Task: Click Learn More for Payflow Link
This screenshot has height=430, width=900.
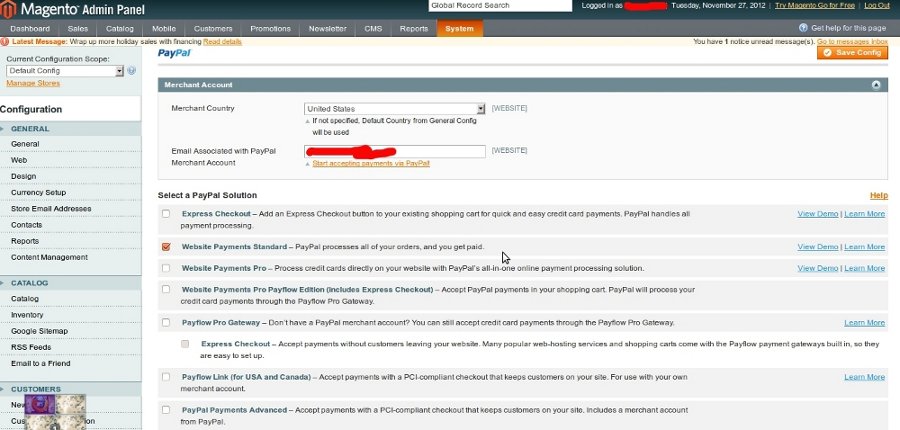Action: click(x=864, y=377)
